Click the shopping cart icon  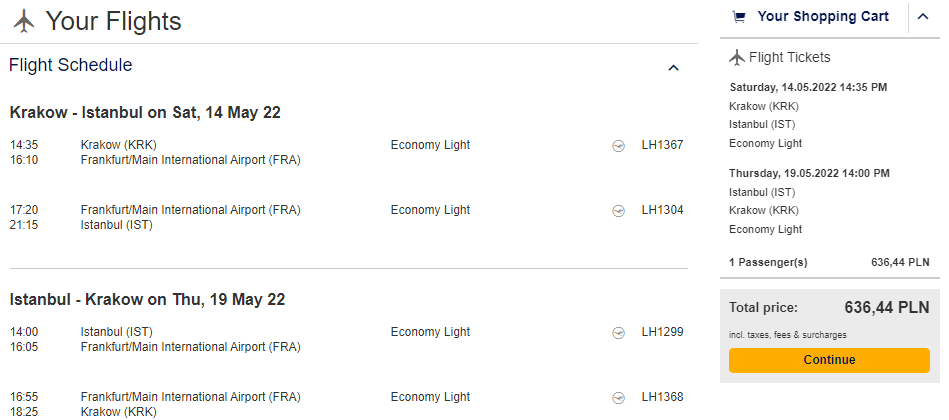[738, 17]
